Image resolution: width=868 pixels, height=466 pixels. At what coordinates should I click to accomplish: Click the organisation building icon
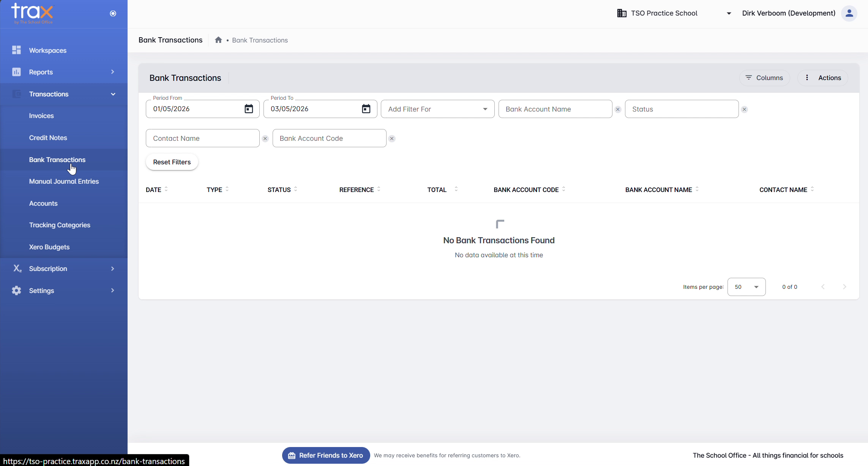point(622,13)
